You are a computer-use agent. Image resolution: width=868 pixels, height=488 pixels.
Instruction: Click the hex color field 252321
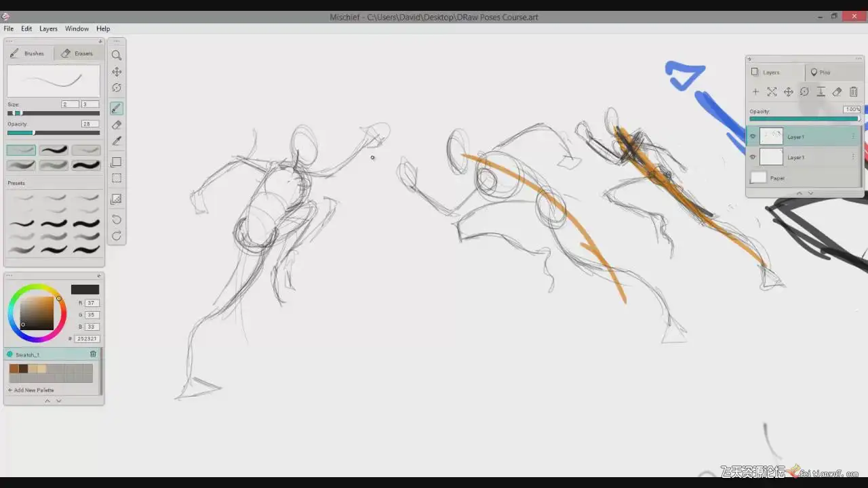(87, 338)
